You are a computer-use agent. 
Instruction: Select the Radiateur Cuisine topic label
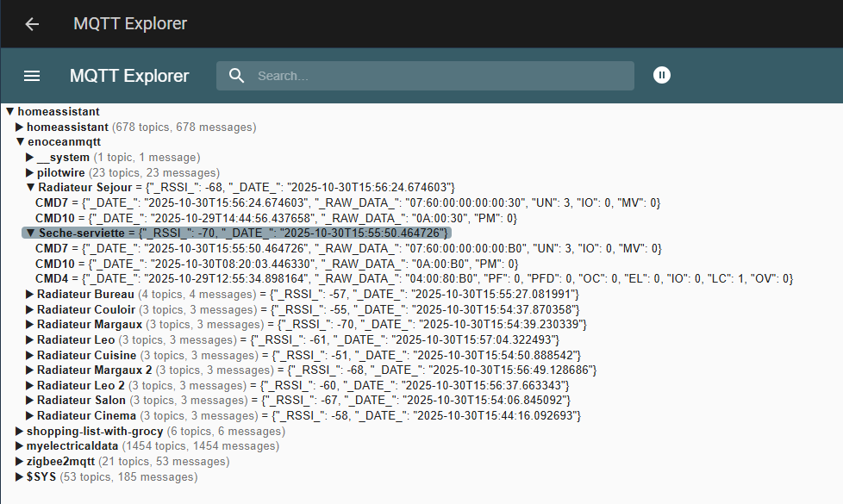click(86, 356)
